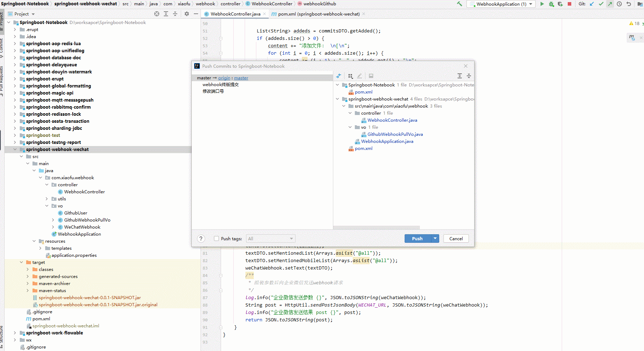Image resolution: width=644 pixels, height=351 pixels.
Task: Click the origin remote link
Action: point(224,78)
